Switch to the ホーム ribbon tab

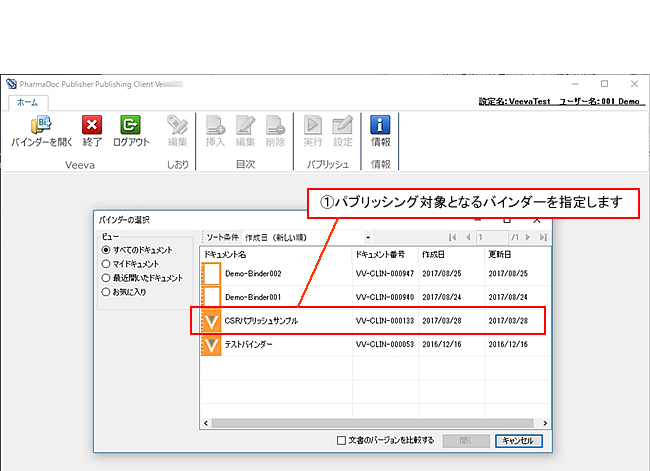(28, 102)
